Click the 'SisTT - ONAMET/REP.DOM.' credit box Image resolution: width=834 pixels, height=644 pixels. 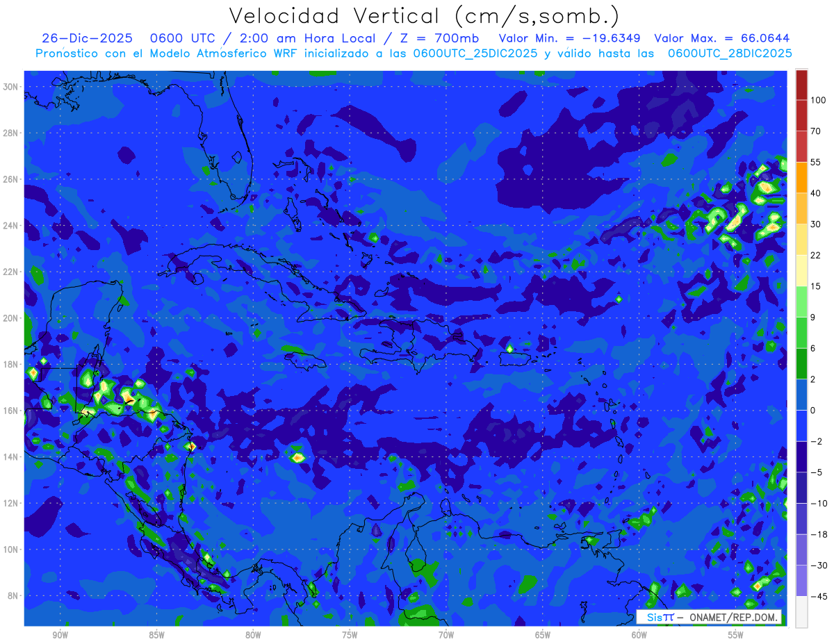click(709, 617)
